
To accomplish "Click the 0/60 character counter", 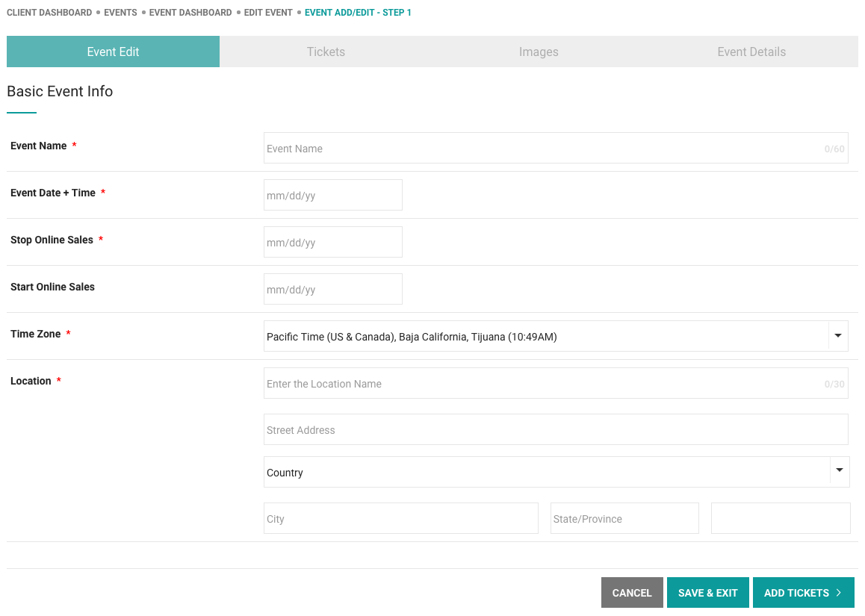I will [x=834, y=149].
